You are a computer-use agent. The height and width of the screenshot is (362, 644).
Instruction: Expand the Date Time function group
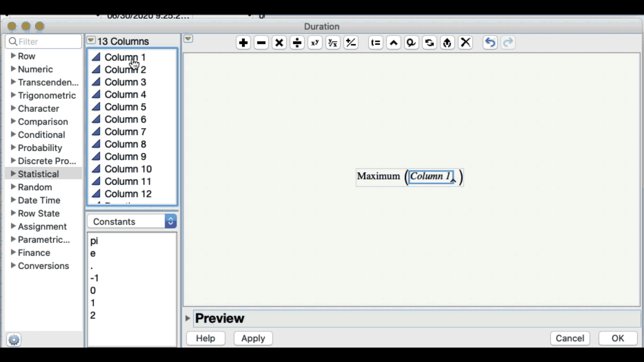[13, 200]
